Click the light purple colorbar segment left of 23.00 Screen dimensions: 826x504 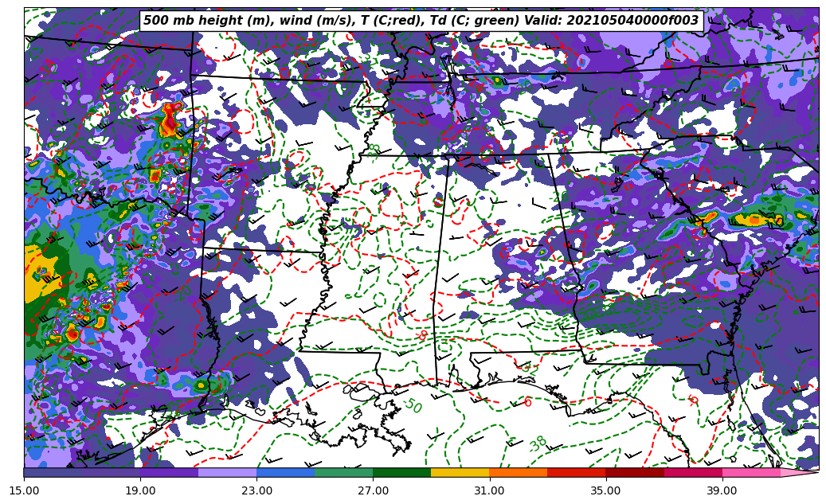227,473
